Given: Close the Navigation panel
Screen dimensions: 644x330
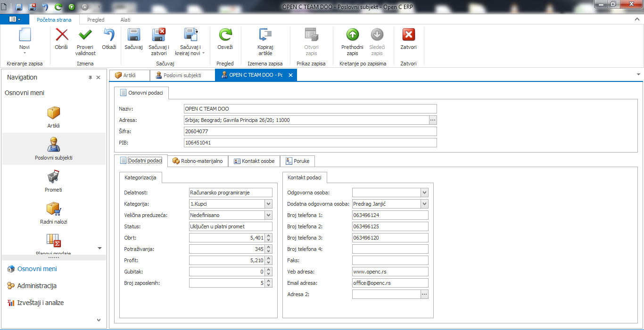Looking at the screenshot, I should (99, 78).
